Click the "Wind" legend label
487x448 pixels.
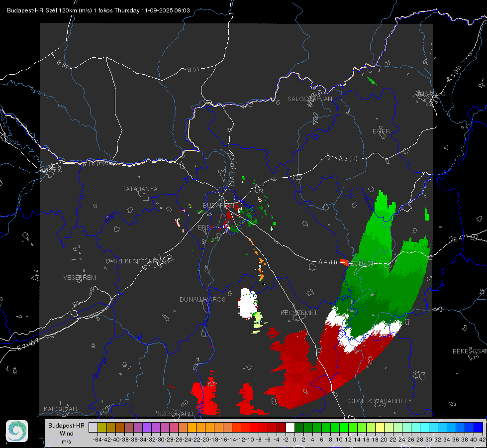(x=67, y=434)
